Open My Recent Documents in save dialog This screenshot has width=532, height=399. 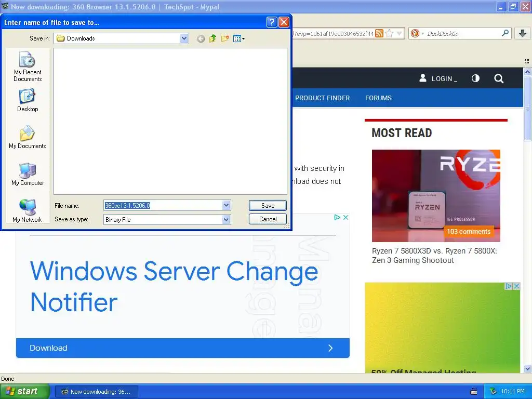28,67
